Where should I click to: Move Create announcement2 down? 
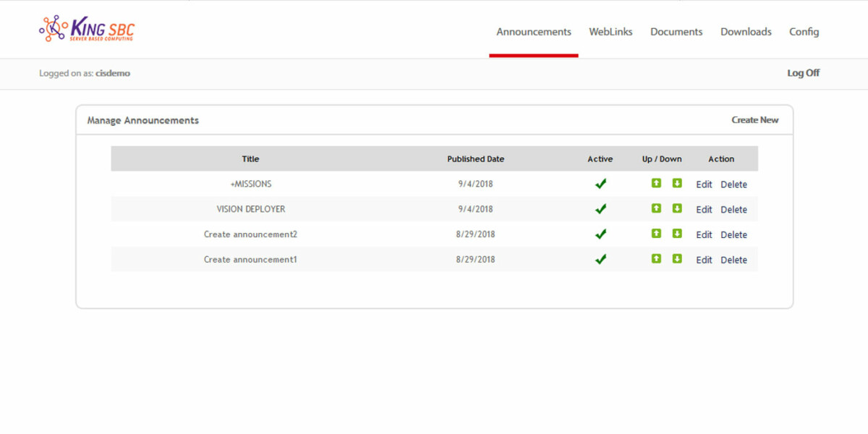tap(677, 234)
